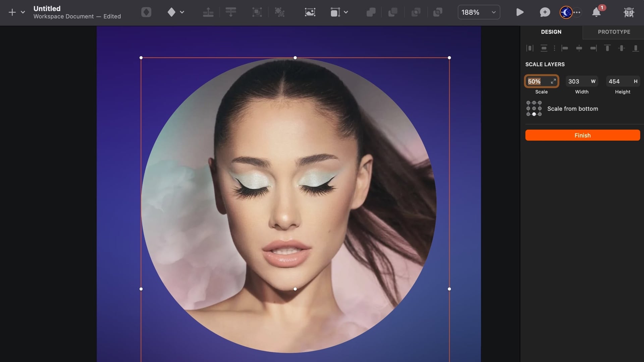Viewport: 644px width, 362px height.
Task: Click the Ungroup layers toolbar icon
Action: [279, 12]
